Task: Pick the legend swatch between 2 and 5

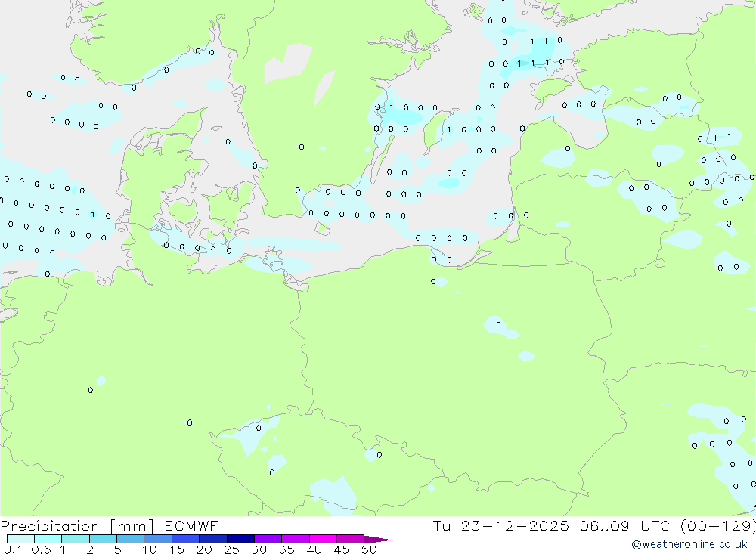Action: [x=103, y=539]
